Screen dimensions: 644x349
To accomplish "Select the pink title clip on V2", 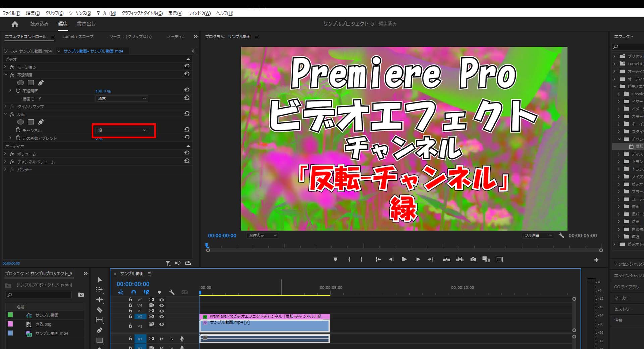I will click(265, 316).
